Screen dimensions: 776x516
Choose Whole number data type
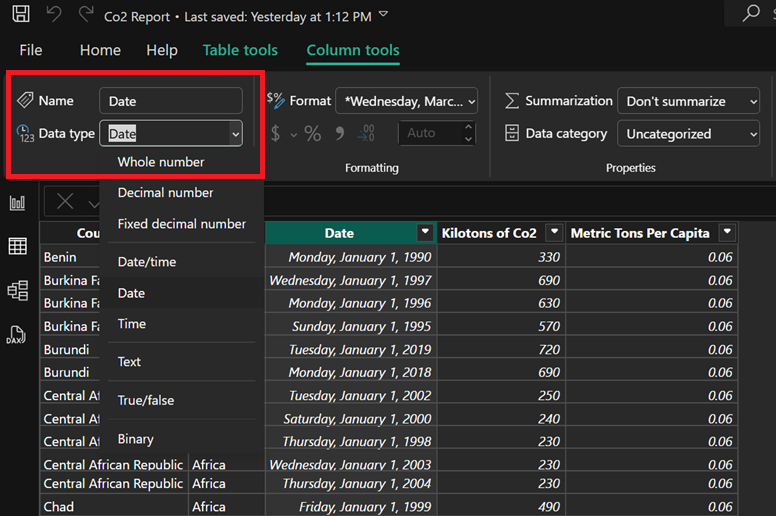(161, 162)
